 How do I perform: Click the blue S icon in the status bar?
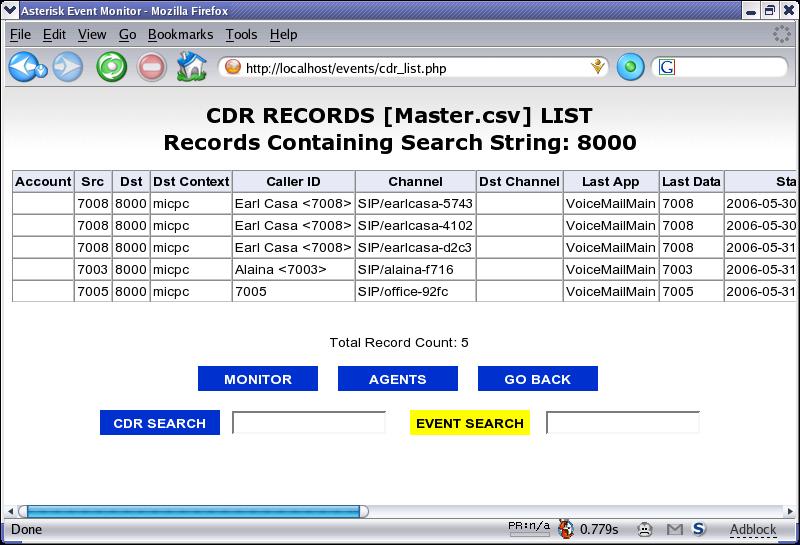click(699, 529)
